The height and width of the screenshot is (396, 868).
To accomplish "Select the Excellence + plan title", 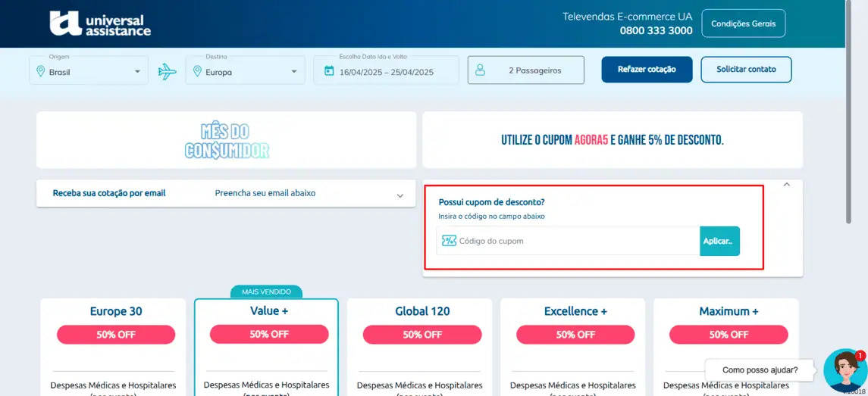I will (x=575, y=311).
